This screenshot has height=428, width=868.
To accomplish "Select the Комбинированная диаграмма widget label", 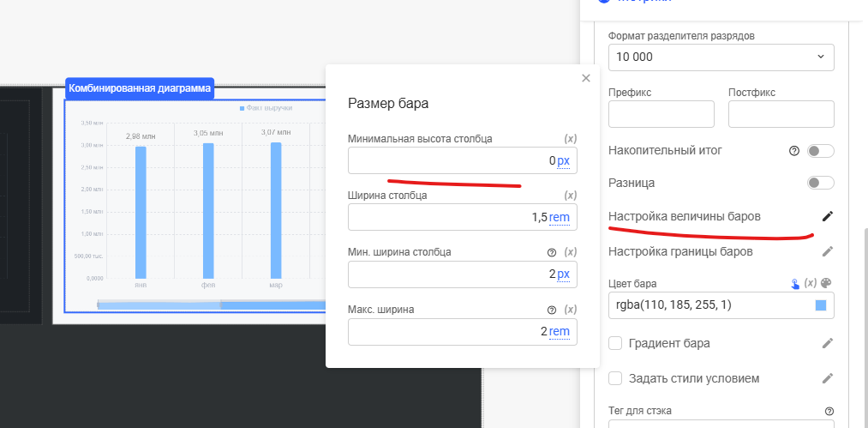I will [x=140, y=88].
